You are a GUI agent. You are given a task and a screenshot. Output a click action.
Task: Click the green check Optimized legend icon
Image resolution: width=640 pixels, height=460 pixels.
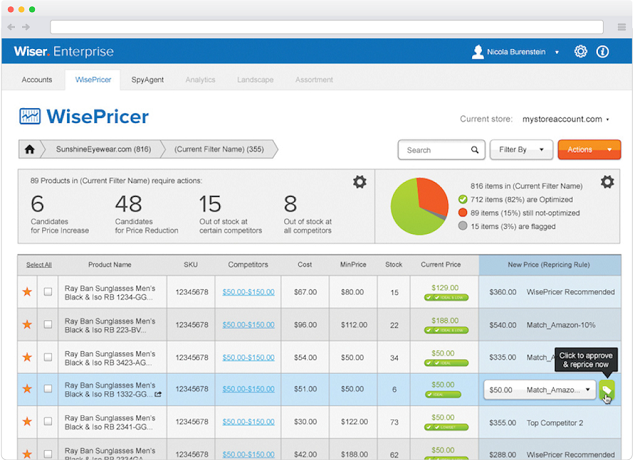(x=462, y=199)
